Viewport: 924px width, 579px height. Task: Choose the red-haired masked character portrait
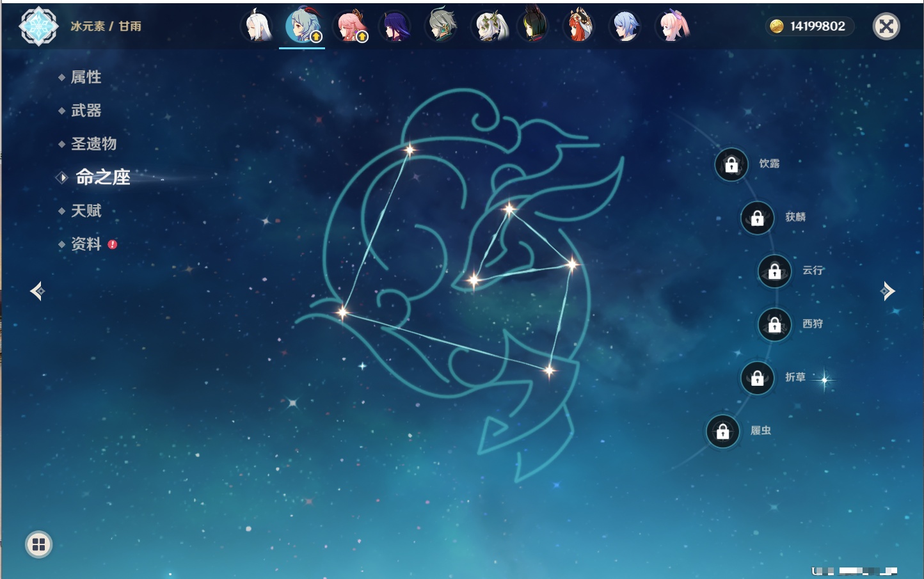tap(579, 26)
